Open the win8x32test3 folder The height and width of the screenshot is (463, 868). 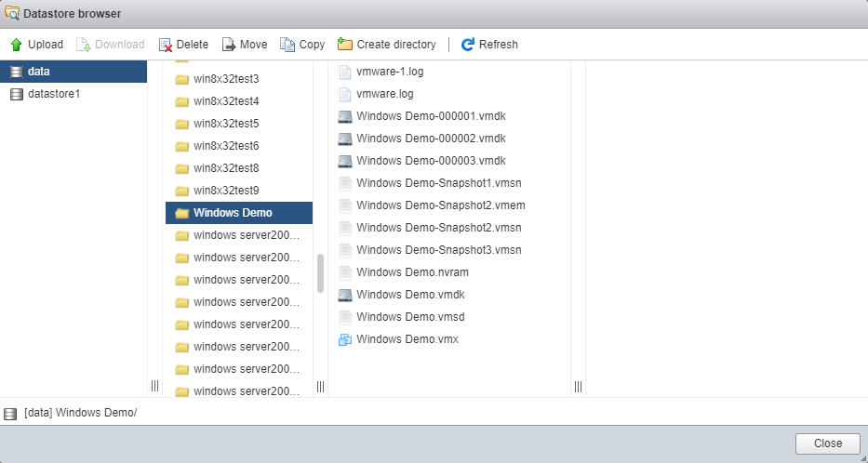point(226,79)
